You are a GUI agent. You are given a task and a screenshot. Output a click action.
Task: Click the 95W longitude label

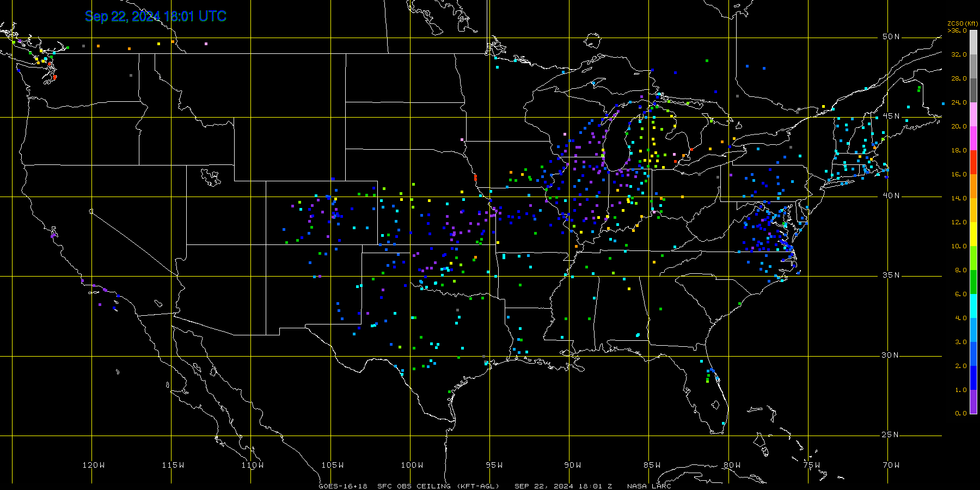[494, 465]
